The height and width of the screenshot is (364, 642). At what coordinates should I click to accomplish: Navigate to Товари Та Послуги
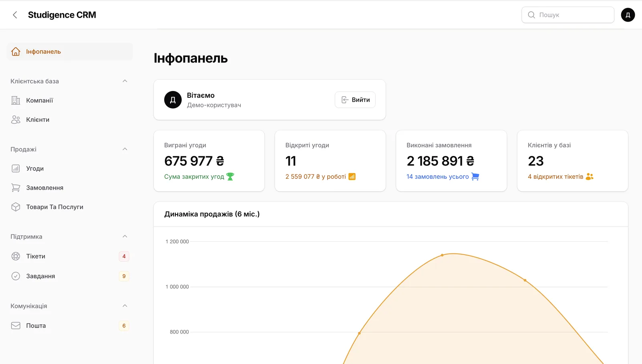(70, 207)
